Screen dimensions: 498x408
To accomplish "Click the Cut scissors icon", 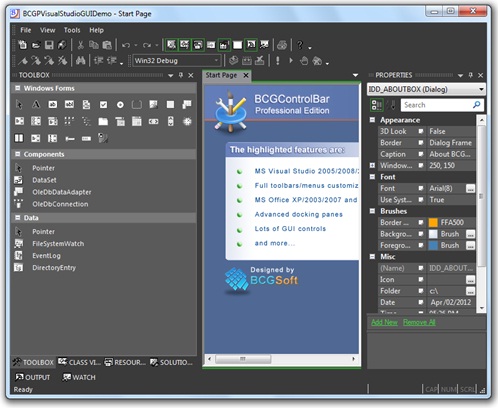I will pos(80,45).
